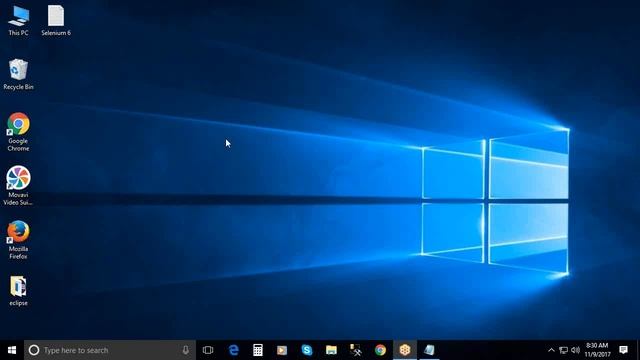Activate the Cortana microphone icon
Viewport: 640px width, 360px height.
pos(186,350)
